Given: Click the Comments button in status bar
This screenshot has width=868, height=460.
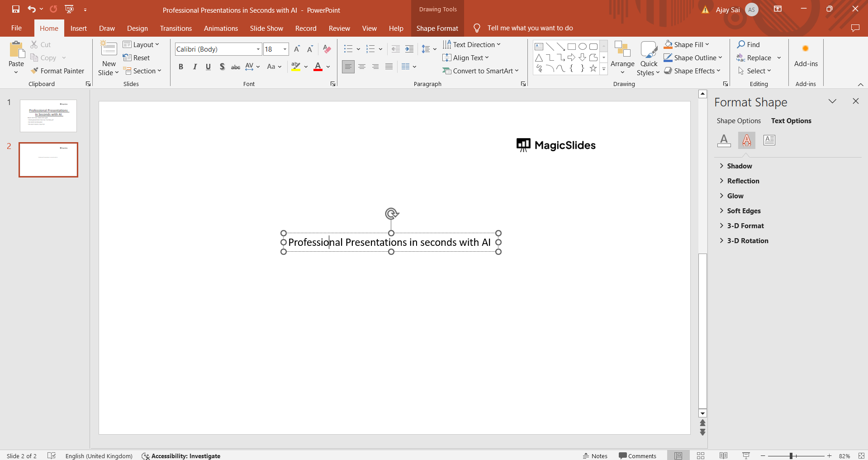Looking at the screenshot, I should point(638,455).
